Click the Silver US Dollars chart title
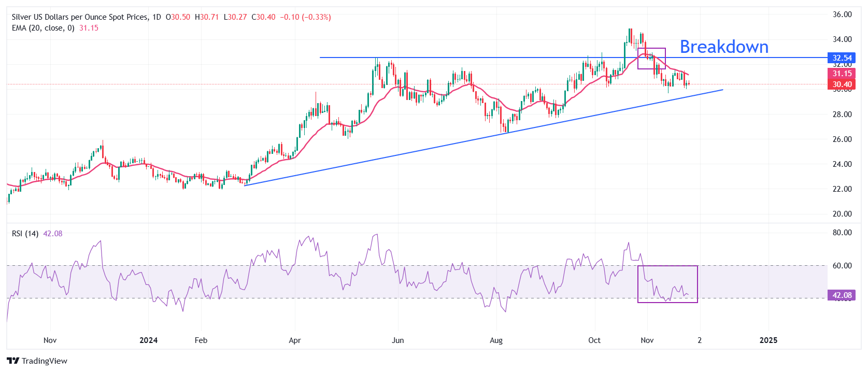The width and height of the screenshot is (868, 372). [79, 17]
